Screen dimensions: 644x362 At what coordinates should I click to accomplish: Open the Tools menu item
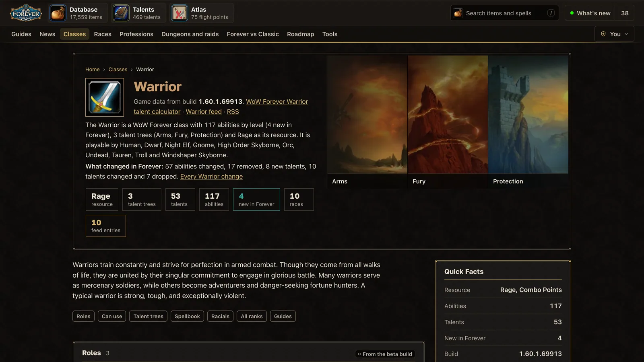(x=330, y=34)
